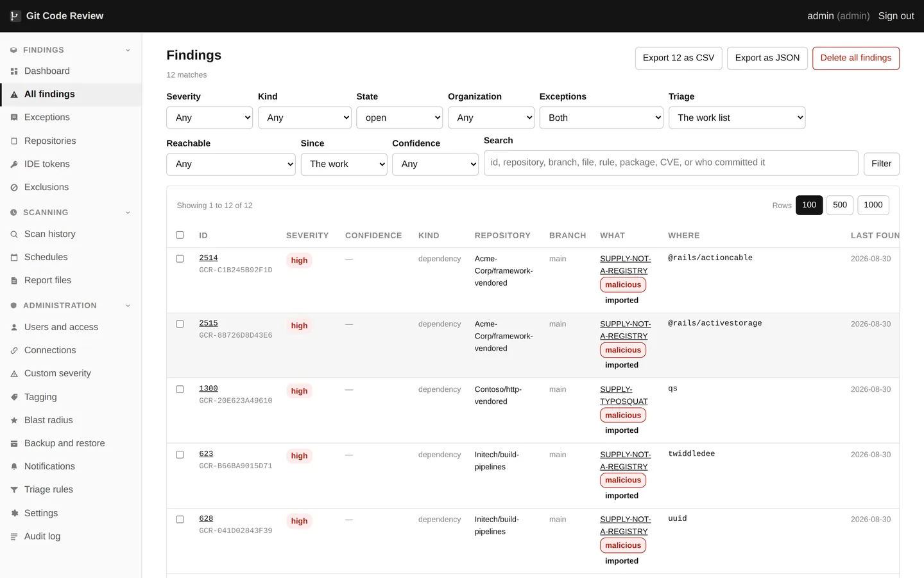Screen dimensions: 924x578
Task: Click the Blast radius star icon
Action: (x=14, y=421)
